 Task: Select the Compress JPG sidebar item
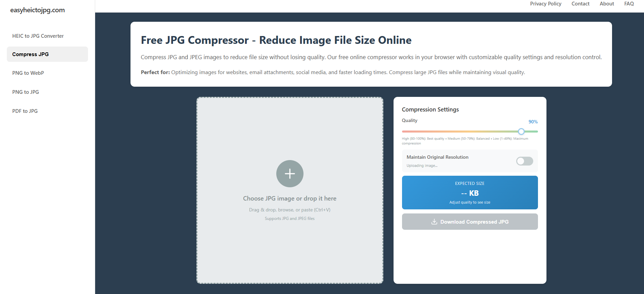[47, 54]
